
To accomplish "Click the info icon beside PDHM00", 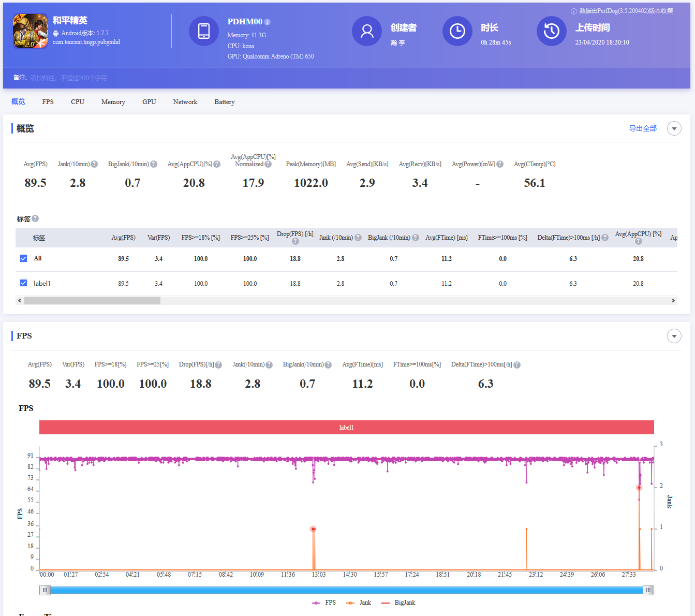I will (268, 22).
